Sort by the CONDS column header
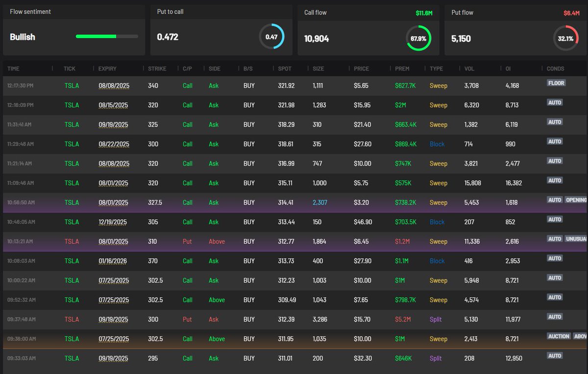Screen dimensions: 588x374 tap(556, 69)
